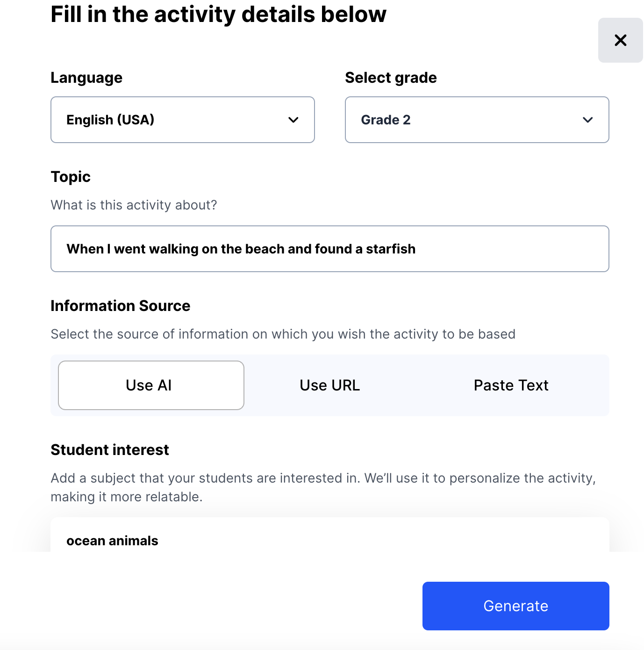Click the "Select the source of information" description
This screenshot has width=644, height=650.
point(283,334)
